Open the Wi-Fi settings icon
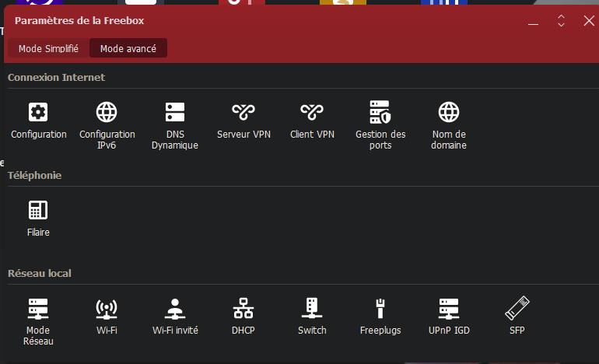Screen dimensions: 599x364 click(107, 309)
